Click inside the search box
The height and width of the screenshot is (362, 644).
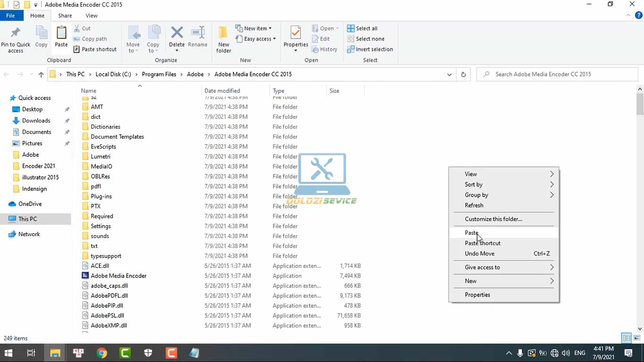tap(556, 74)
